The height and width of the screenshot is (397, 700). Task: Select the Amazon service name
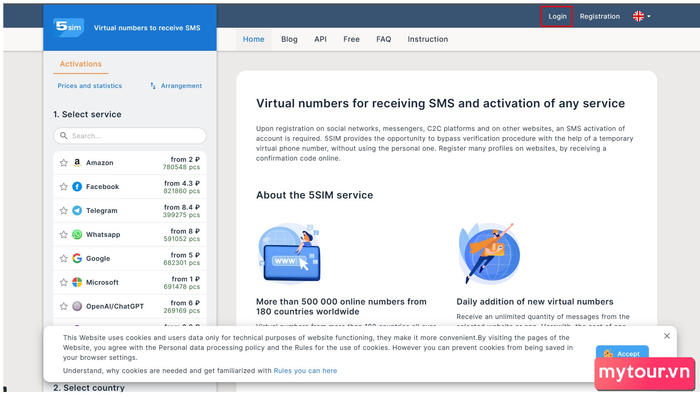click(100, 163)
